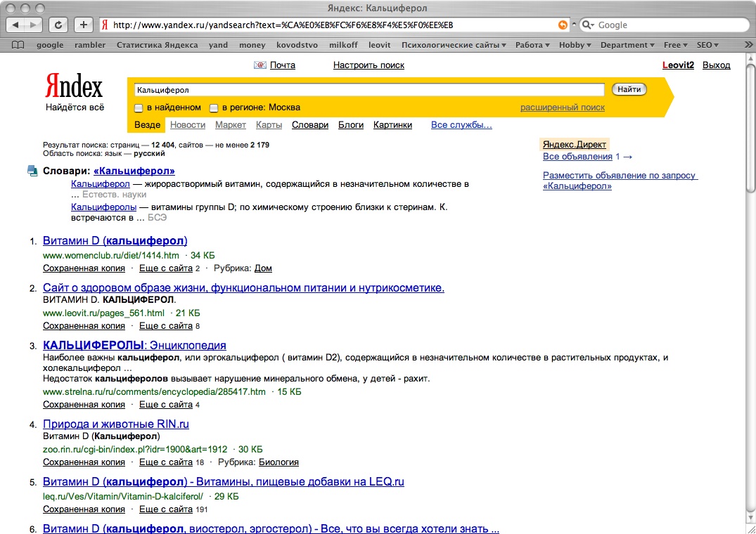Viewport: 756px width, 534px height.
Task: Click the Yandex logo
Action: [74, 87]
